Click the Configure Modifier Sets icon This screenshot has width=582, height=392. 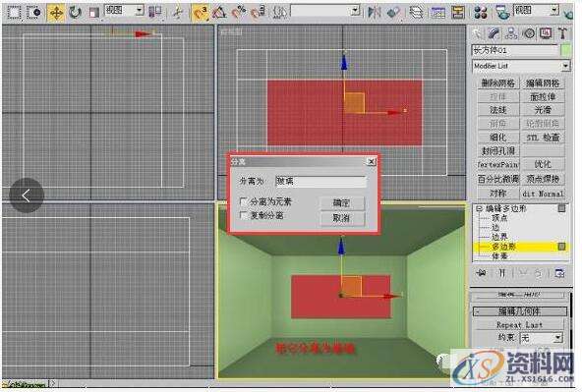click(x=559, y=273)
